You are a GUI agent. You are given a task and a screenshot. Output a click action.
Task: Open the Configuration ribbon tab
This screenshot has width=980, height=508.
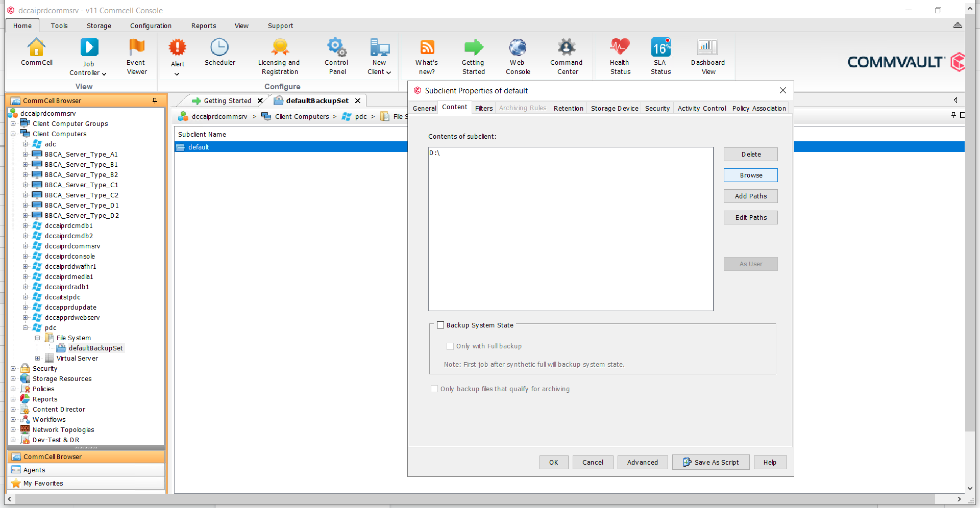[151, 26]
